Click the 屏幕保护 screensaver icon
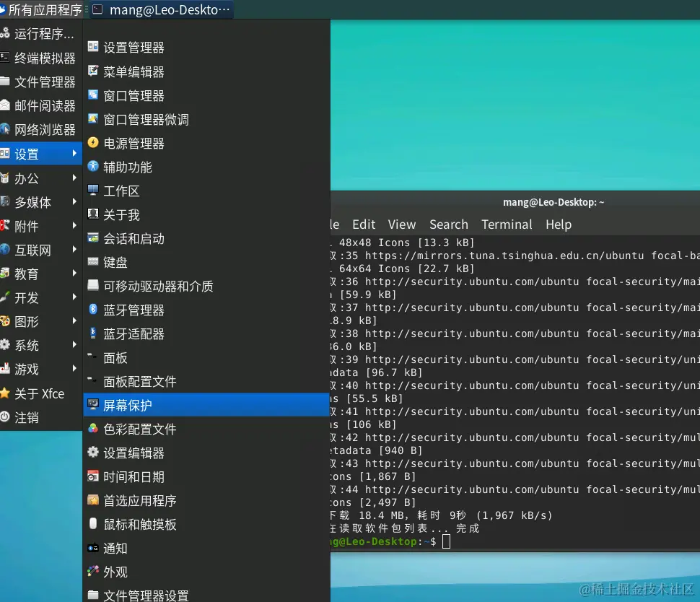 (93, 405)
